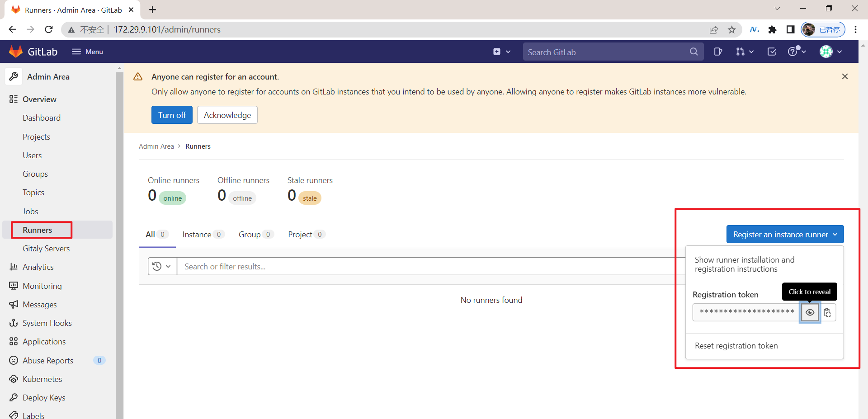Image resolution: width=868 pixels, height=419 pixels.
Task: Open the merge requests dropdown icon
Action: [x=745, y=52]
